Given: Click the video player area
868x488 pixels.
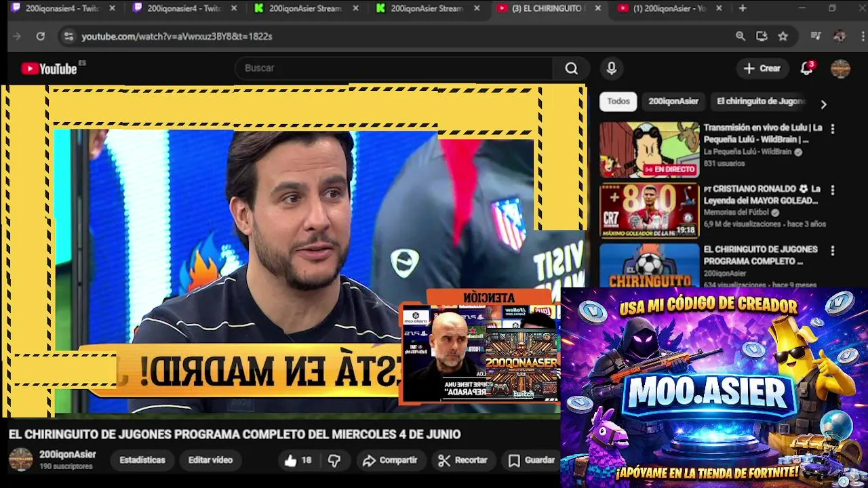Looking at the screenshot, I should (x=294, y=251).
